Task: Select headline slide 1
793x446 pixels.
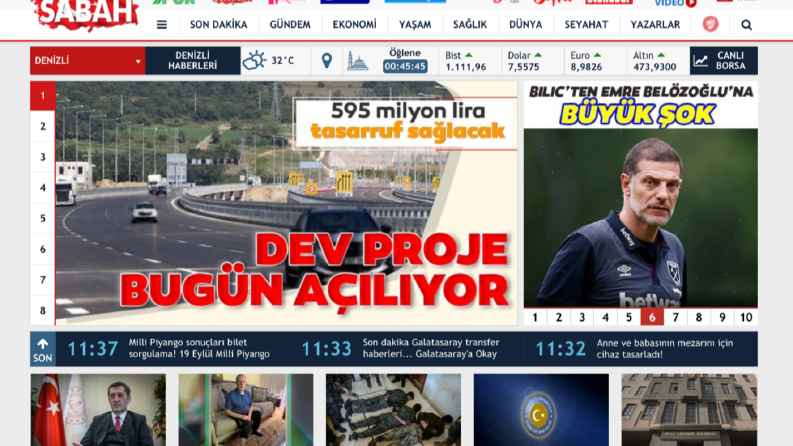Action: pyautogui.click(x=43, y=96)
